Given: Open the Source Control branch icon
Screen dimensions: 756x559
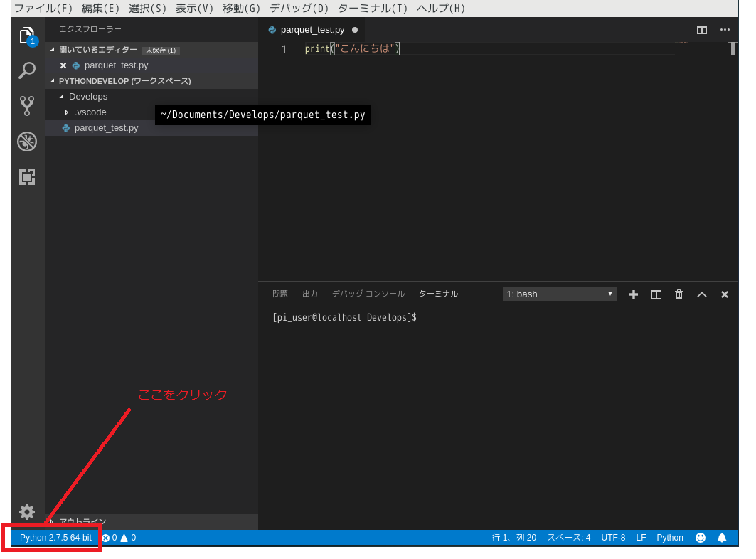Looking at the screenshot, I should coord(27,106).
